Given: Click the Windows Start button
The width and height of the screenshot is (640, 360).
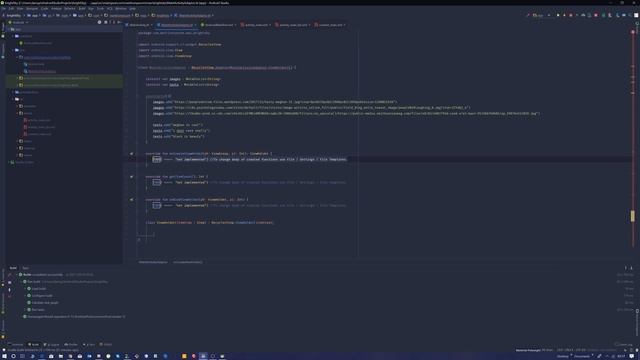Looking at the screenshot, I should [4, 356].
